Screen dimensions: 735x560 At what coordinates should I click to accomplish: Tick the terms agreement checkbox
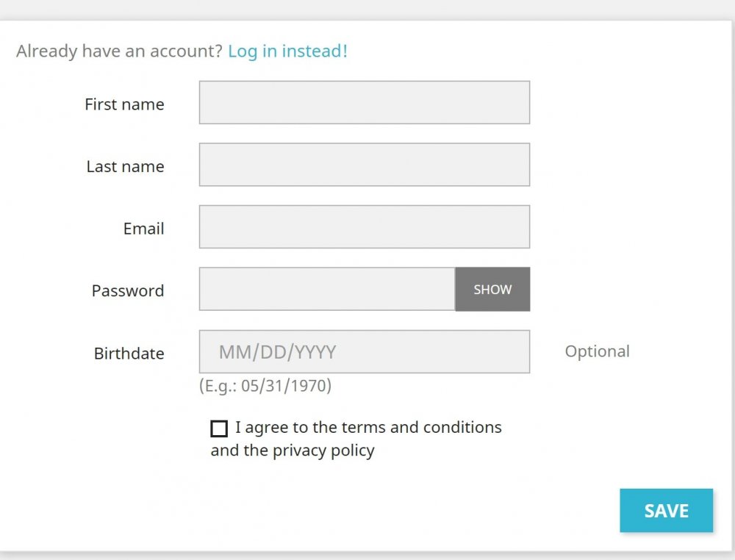(219, 428)
